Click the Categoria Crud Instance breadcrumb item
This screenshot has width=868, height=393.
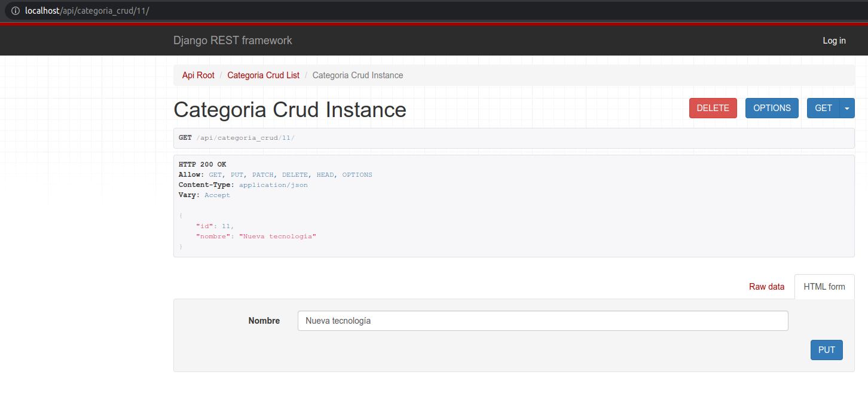coord(357,75)
